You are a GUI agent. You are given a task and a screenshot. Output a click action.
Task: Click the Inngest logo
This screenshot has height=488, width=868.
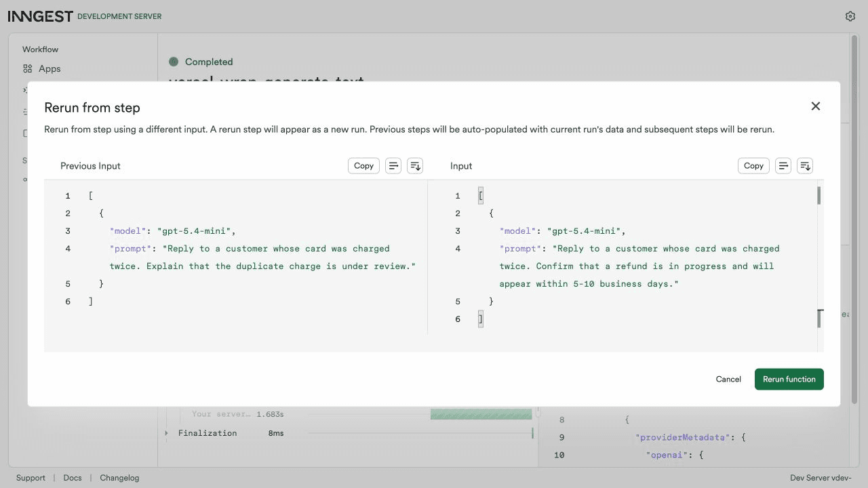(x=41, y=16)
